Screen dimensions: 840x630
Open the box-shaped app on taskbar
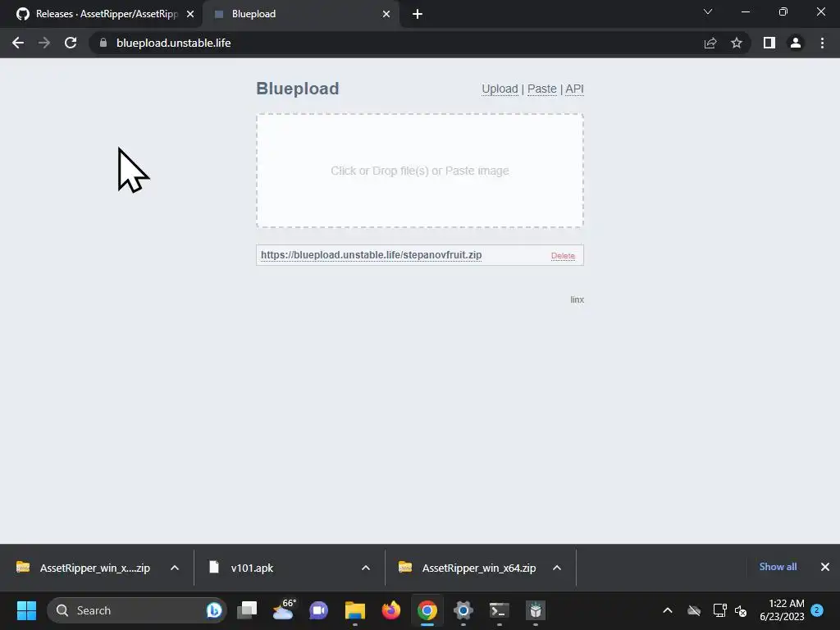536,610
